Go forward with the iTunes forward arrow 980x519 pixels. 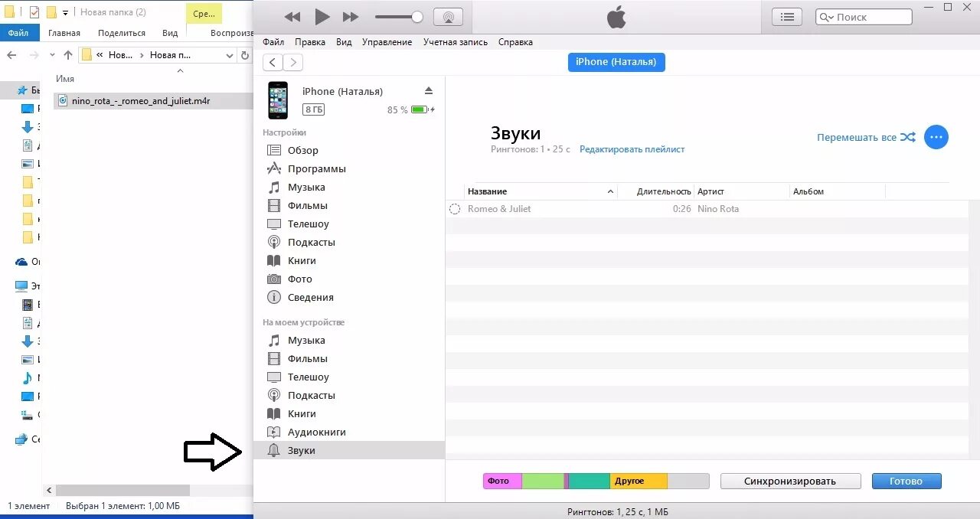[292, 63]
